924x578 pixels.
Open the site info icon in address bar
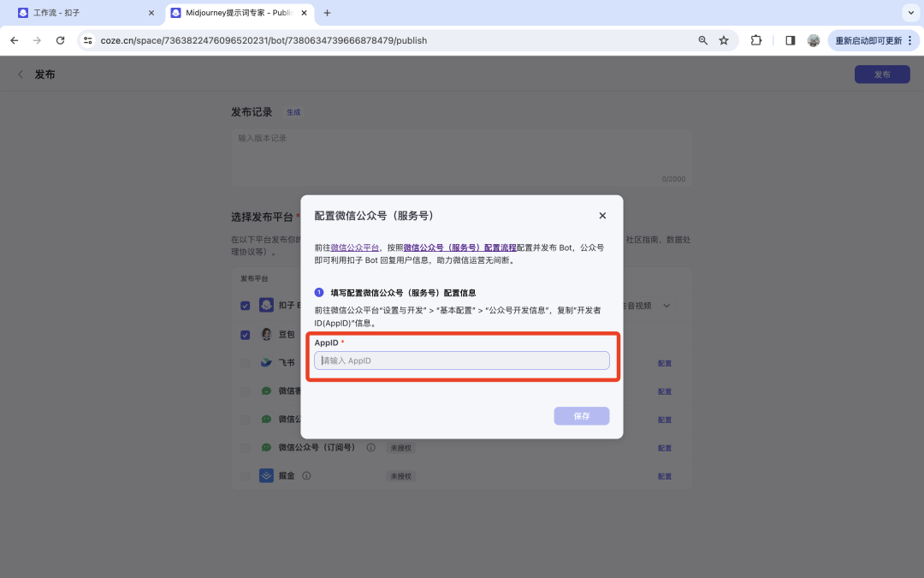(88, 40)
